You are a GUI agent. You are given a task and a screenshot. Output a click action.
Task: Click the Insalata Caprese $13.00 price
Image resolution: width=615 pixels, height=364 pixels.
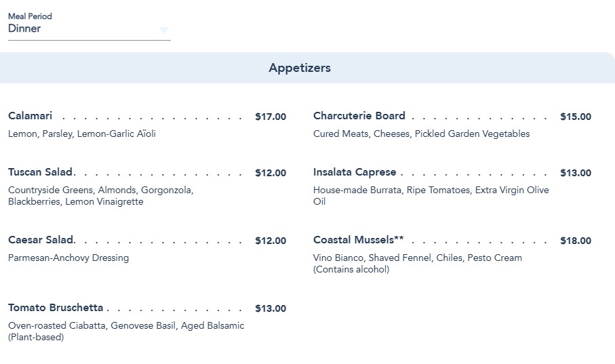[576, 173]
